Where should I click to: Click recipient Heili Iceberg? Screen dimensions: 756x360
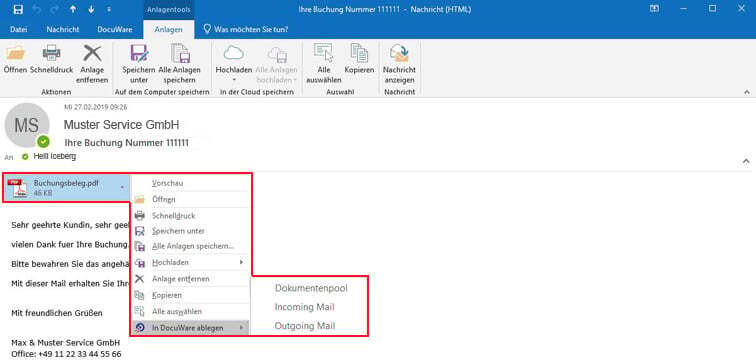[54, 157]
